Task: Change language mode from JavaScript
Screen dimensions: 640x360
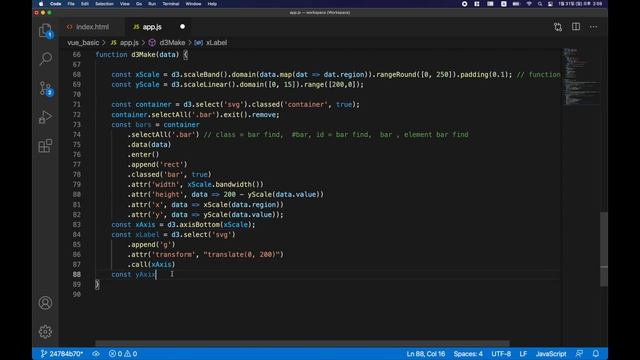Action: click(551, 353)
